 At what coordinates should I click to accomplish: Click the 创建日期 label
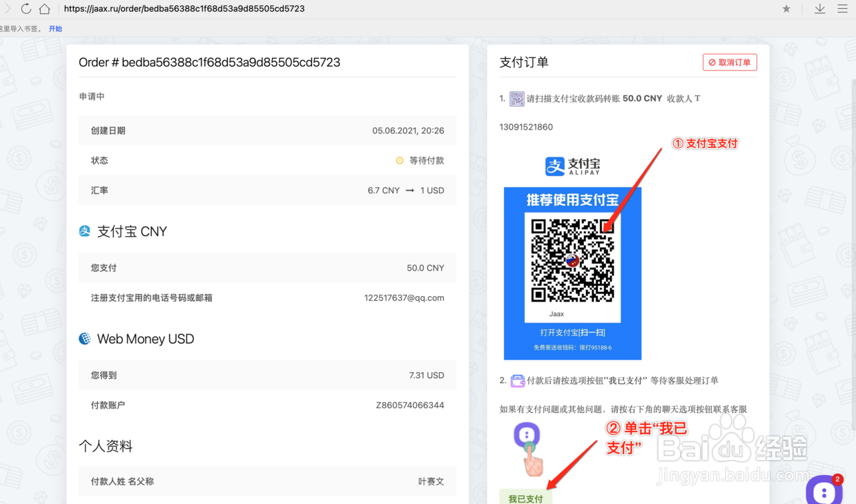click(x=108, y=130)
